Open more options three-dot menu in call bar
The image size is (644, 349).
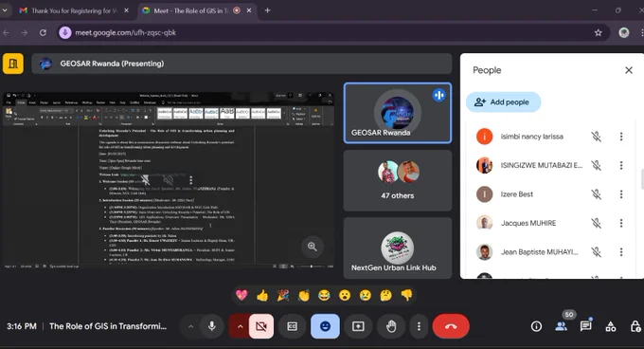pos(419,326)
